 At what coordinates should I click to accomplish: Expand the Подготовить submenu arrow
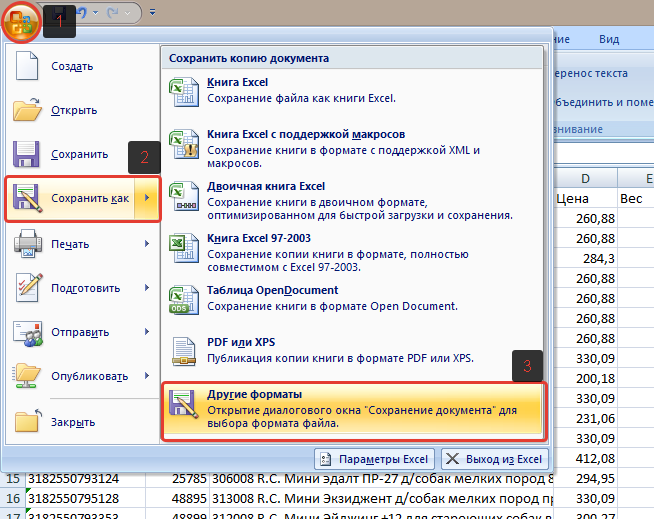point(147,287)
